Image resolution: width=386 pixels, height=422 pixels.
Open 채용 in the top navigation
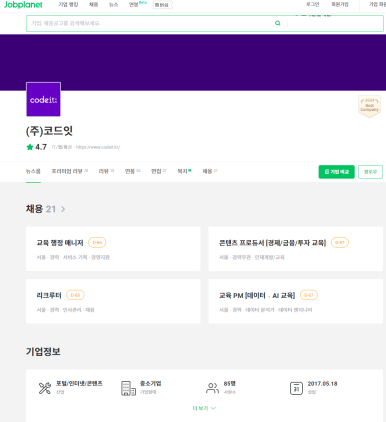(94, 4)
